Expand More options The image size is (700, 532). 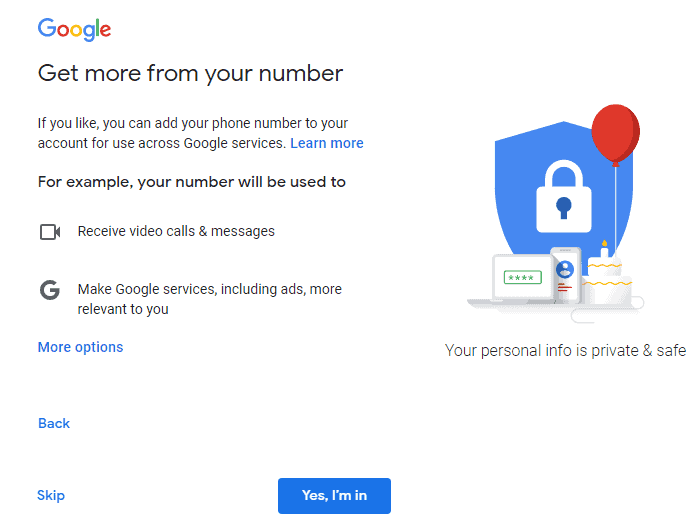80,347
